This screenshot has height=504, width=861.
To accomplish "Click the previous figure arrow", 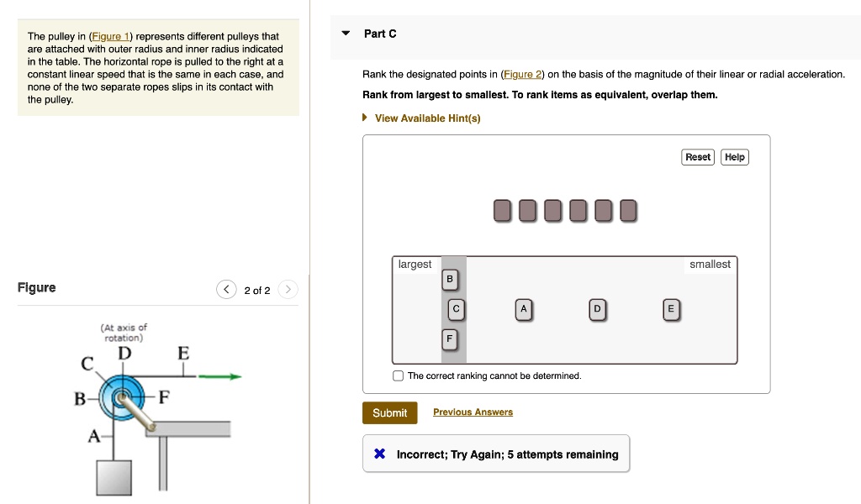I will (226, 290).
